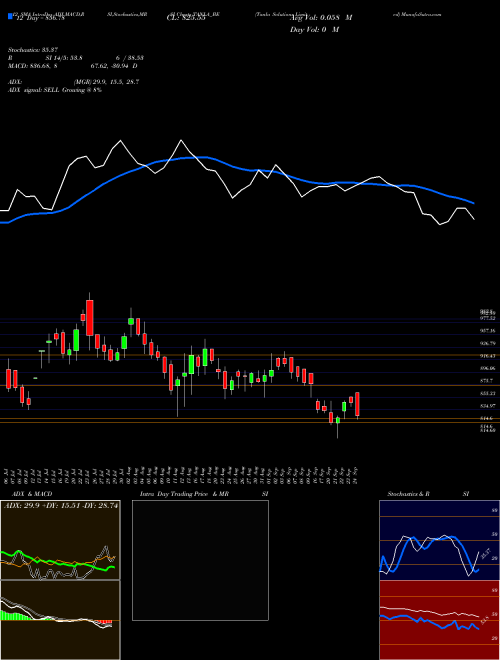Click the red RSI chart thumbnail
This screenshot has width=500, height=660.
coord(439,620)
